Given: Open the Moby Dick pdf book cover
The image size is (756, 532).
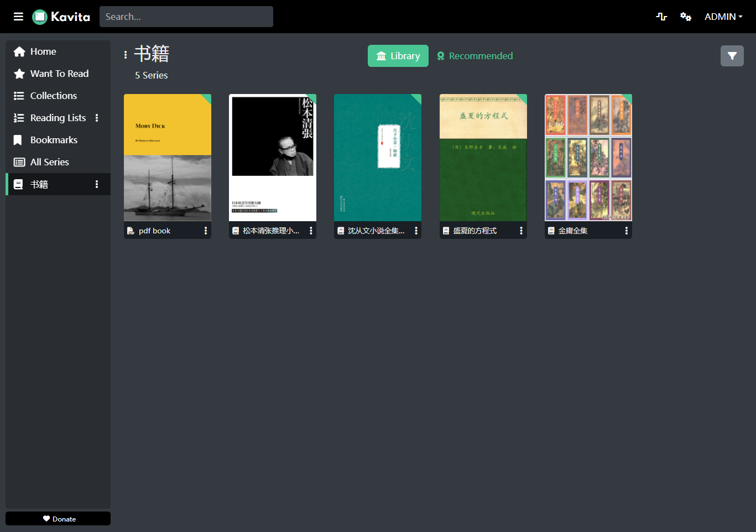Looking at the screenshot, I should click(x=168, y=158).
